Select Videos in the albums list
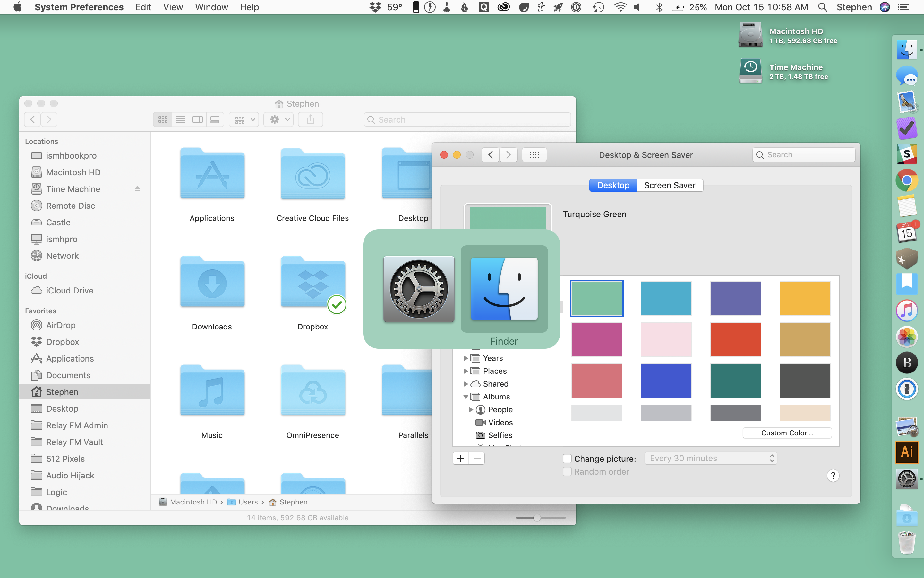924x578 pixels. 494,422
